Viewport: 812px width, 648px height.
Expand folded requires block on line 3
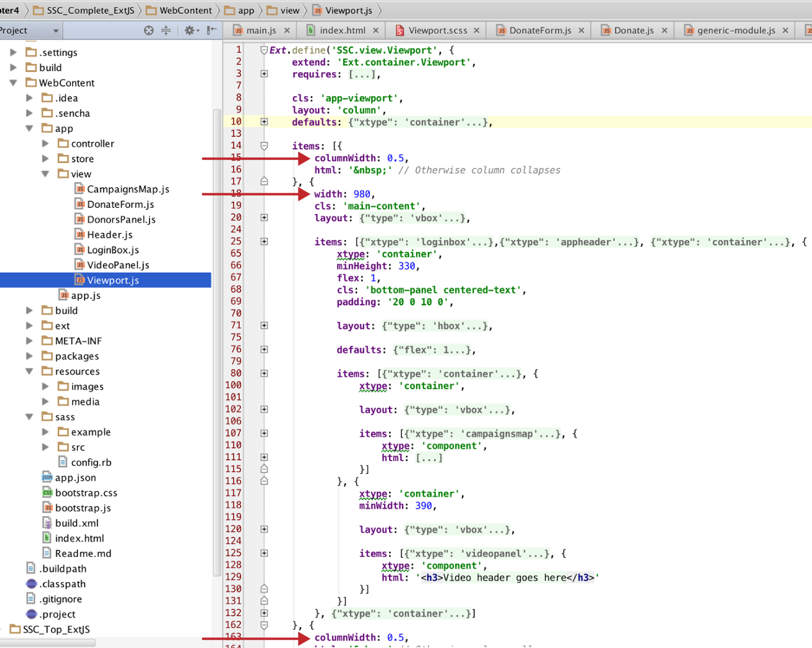pos(264,74)
